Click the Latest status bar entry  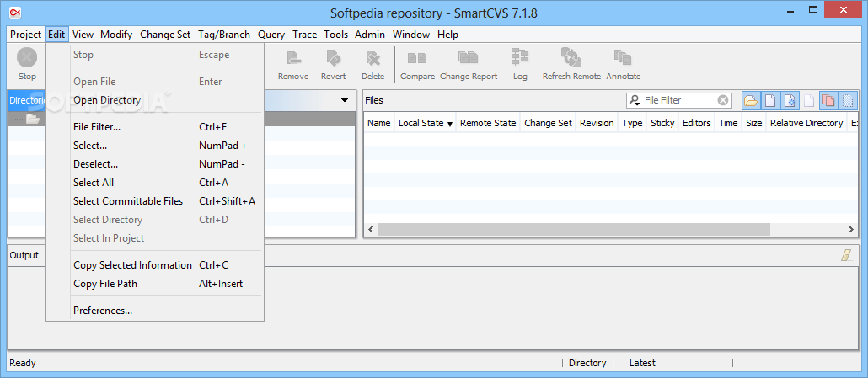coord(642,363)
